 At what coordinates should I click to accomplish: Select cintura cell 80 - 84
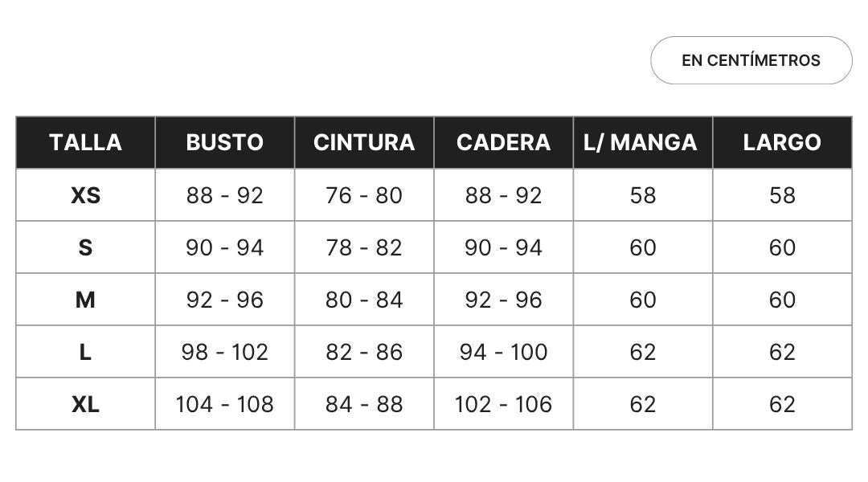click(364, 300)
